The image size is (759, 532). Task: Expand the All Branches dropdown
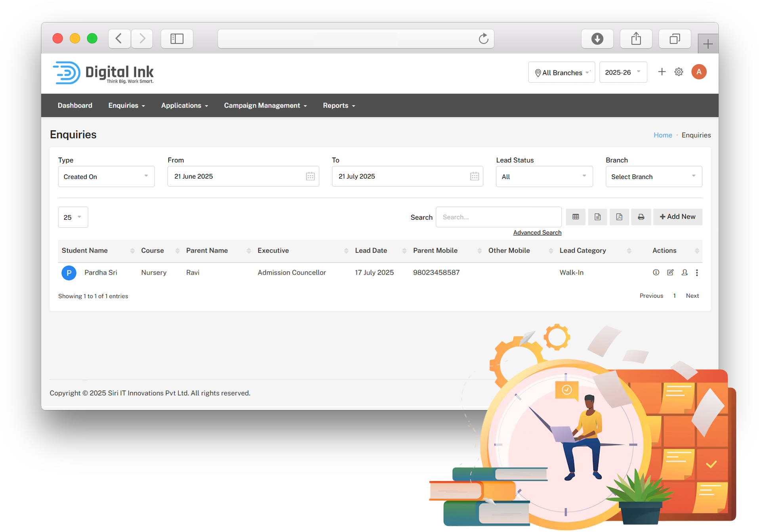(561, 72)
